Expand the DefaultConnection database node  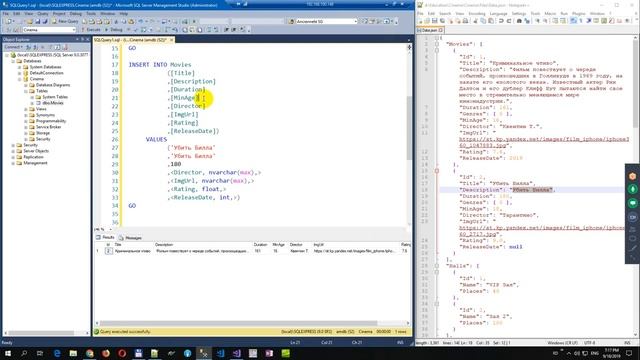(x=20, y=73)
